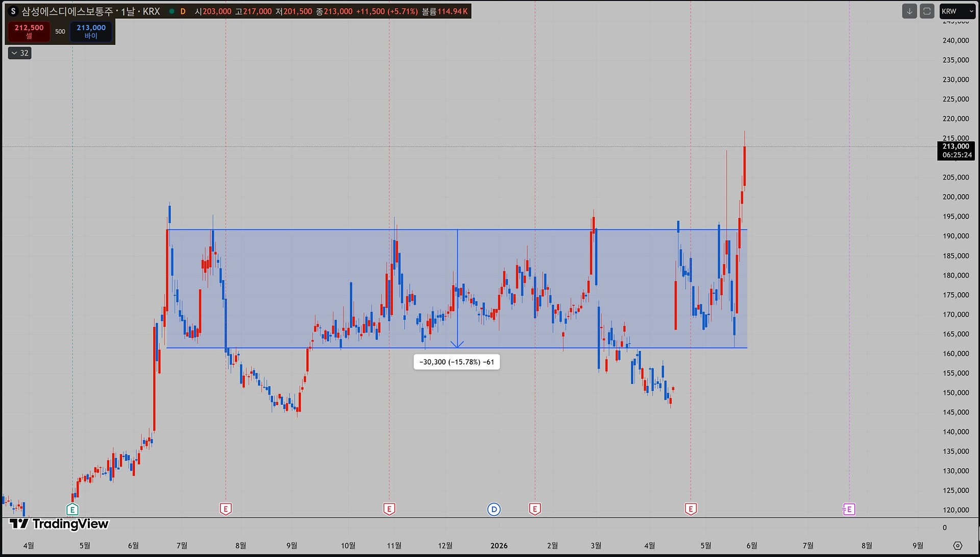Click the 213,000 buy button
This screenshot has width=980, height=557.
tap(91, 31)
